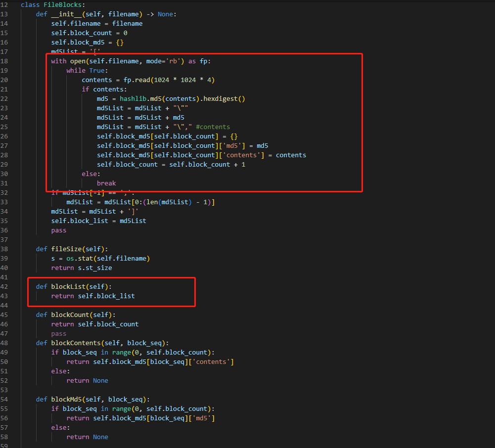Place cursor in the __init__ method name
The image size is (495, 448).
67,14
